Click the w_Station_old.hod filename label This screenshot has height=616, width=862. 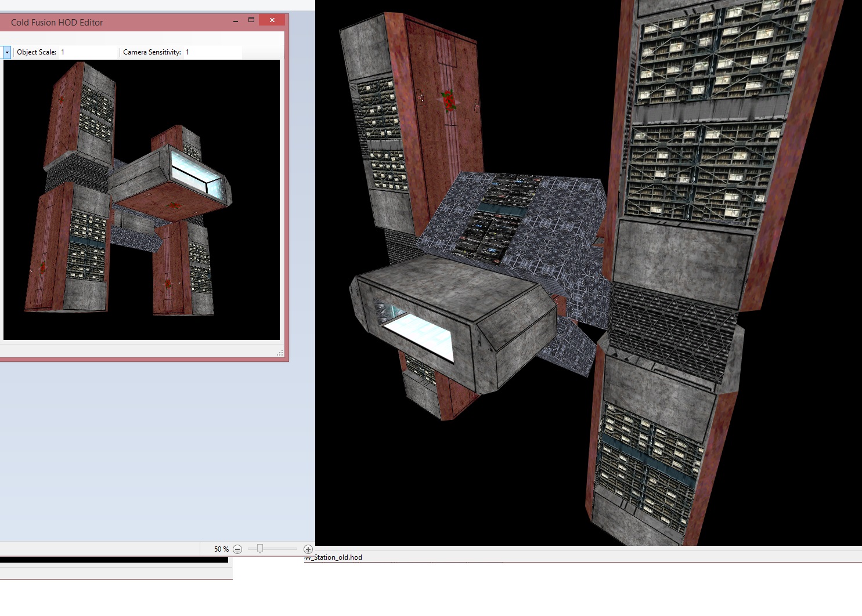click(x=334, y=557)
